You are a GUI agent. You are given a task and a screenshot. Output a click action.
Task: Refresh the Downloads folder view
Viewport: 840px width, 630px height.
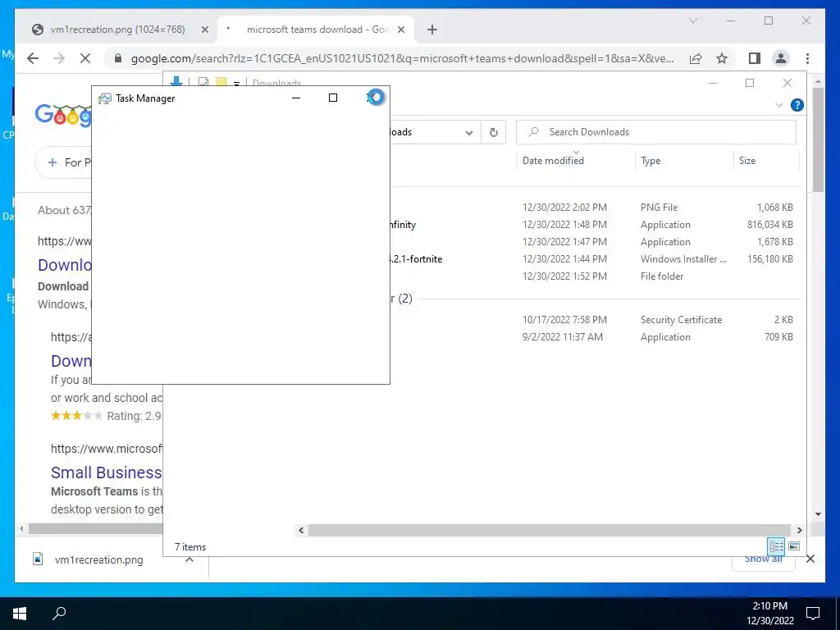point(493,132)
